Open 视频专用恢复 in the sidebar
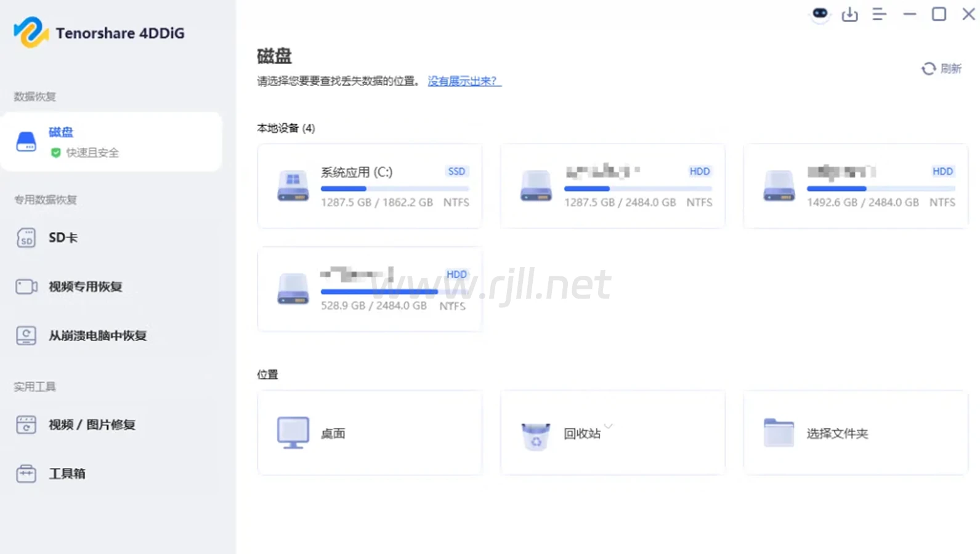The width and height of the screenshot is (980, 554). click(85, 287)
